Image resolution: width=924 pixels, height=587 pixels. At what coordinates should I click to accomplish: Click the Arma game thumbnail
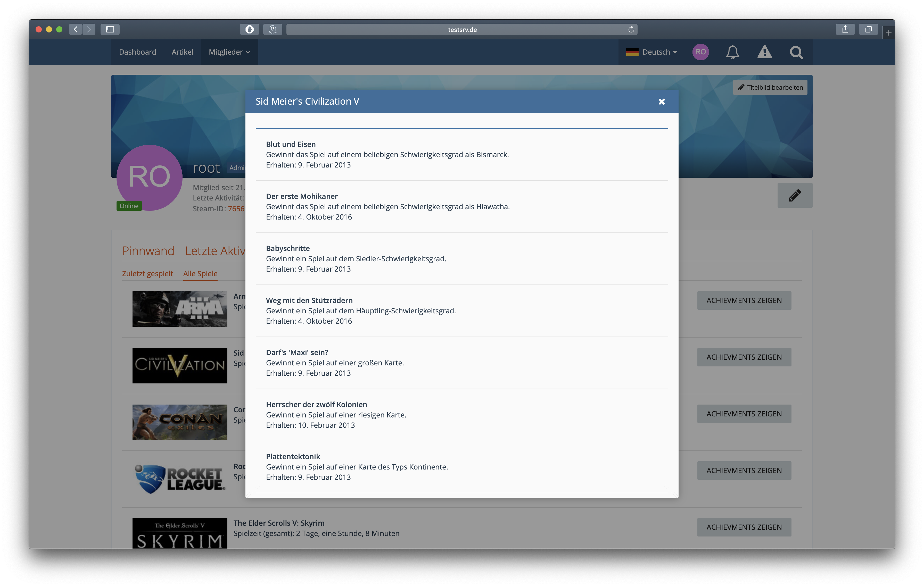[180, 309]
